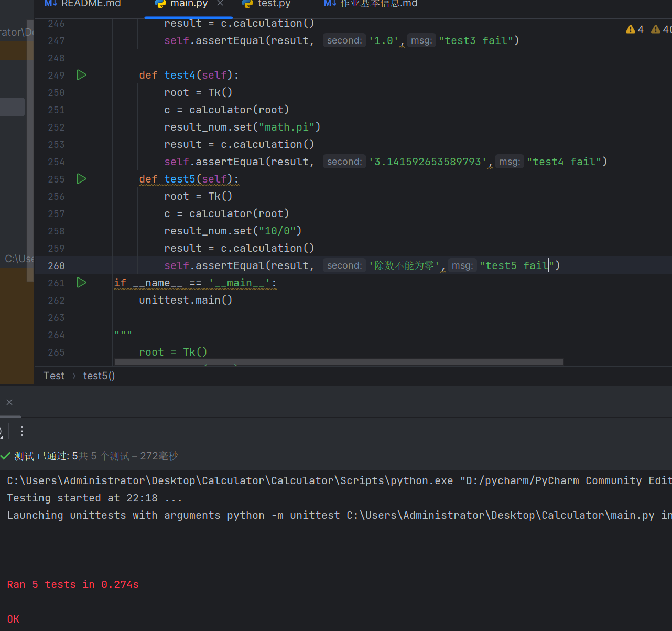Open the 作业基本信息.md tab
672x631 pixels.
tap(378, 4)
